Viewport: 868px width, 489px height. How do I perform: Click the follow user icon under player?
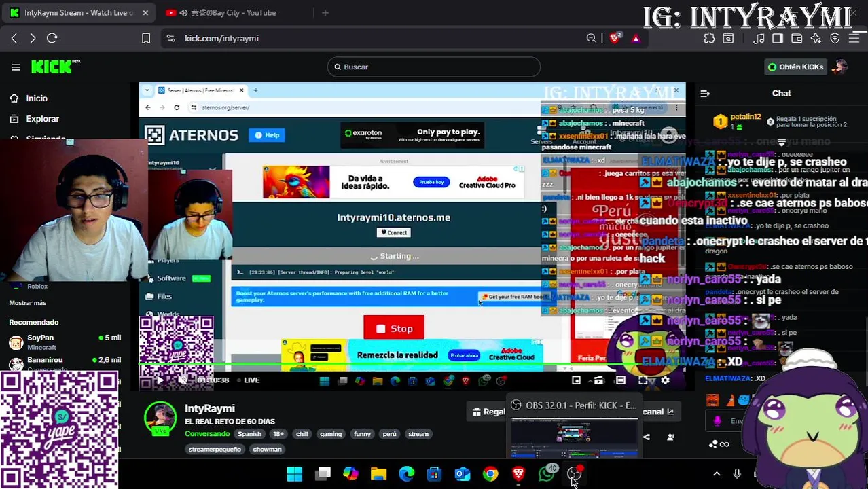click(x=670, y=437)
